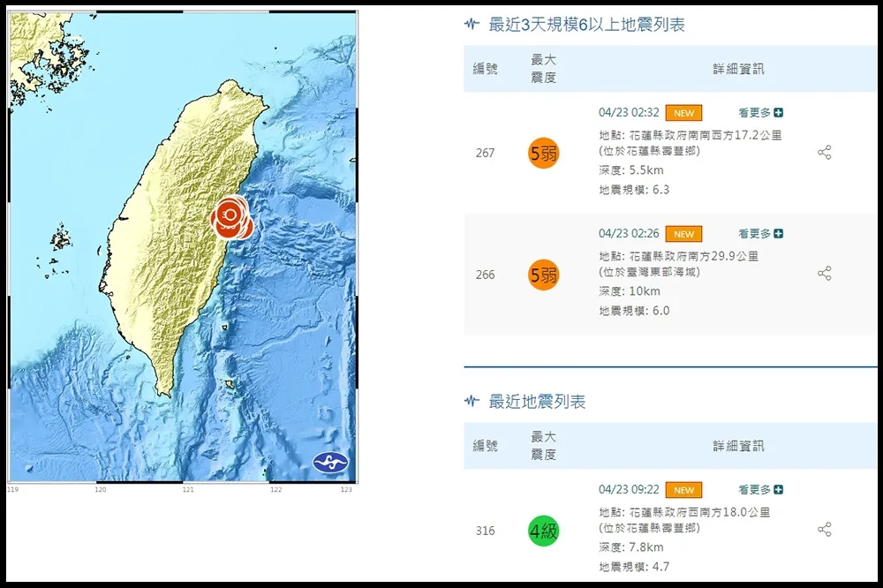Click the magnitude text 地震規模: 6.3
The image size is (883, 588).
[634, 190]
